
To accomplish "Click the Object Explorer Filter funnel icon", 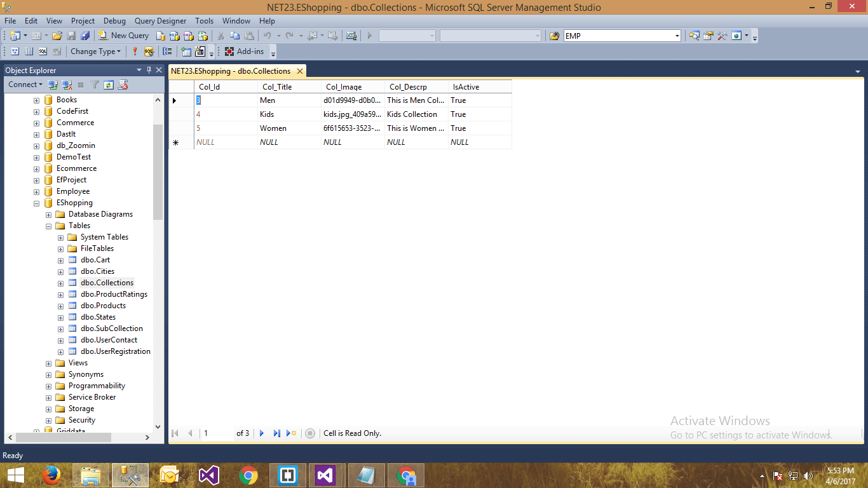I will (x=95, y=85).
